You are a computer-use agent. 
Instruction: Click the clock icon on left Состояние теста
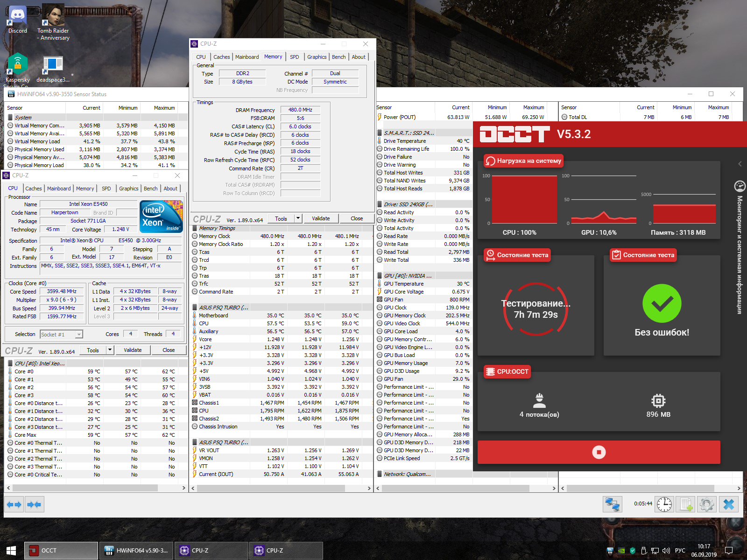tap(490, 255)
